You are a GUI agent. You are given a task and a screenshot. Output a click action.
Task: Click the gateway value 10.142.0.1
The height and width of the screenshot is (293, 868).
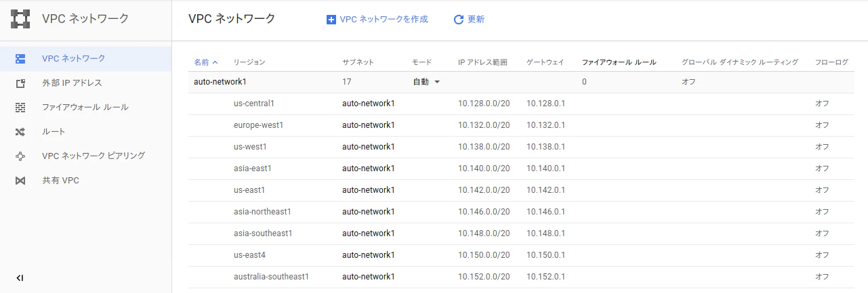click(546, 190)
